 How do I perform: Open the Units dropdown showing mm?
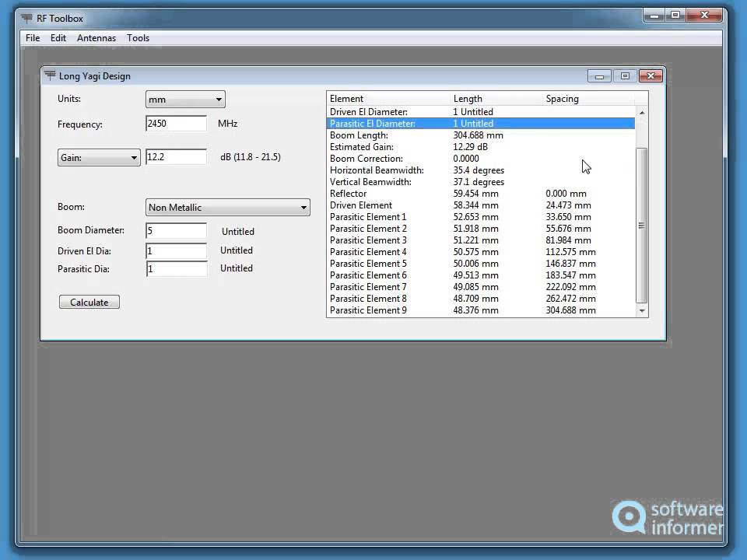tap(185, 100)
